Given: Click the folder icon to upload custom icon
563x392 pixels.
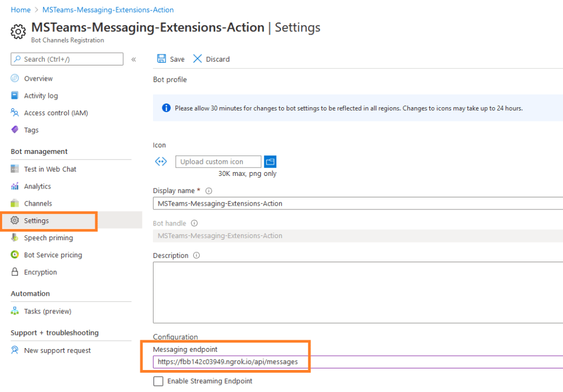Looking at the screenshot, I should tap(270, 162).
